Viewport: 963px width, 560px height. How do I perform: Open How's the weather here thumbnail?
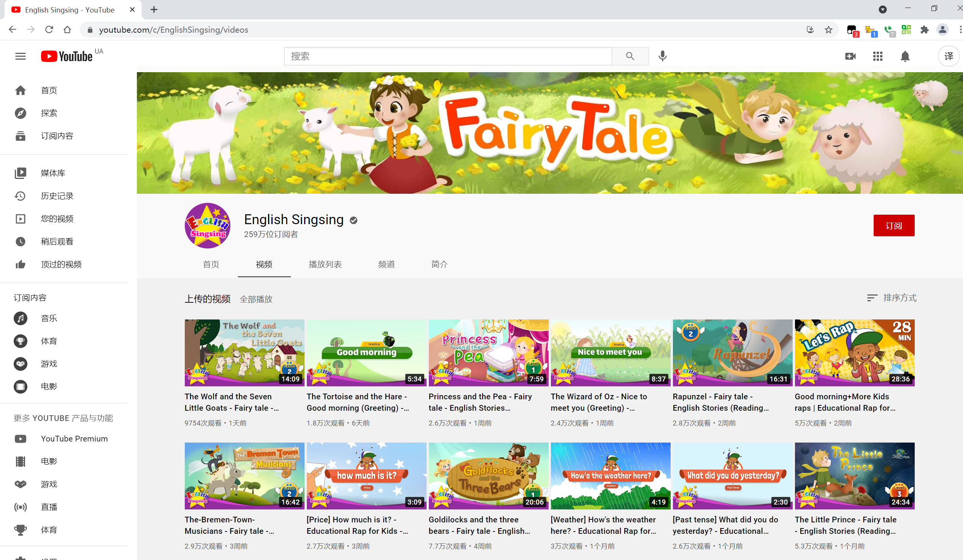[610, 476]
